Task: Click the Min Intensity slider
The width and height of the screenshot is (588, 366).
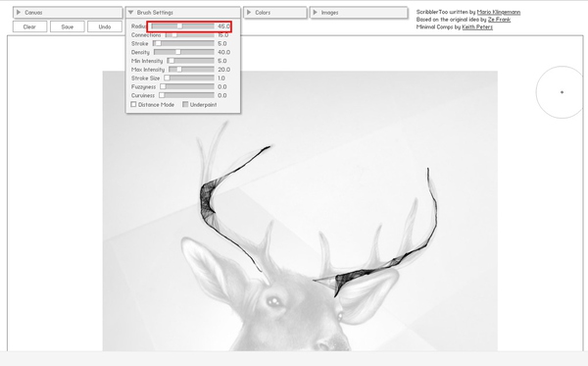Action: [191, 61]
